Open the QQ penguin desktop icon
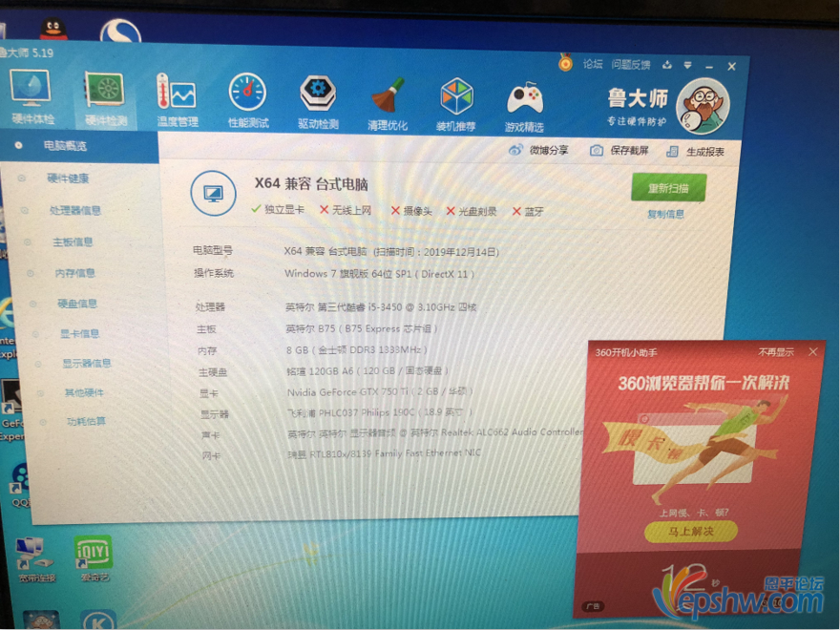This screenshot has width=840, height=630. pyautogui.click(x=52, y=29)
